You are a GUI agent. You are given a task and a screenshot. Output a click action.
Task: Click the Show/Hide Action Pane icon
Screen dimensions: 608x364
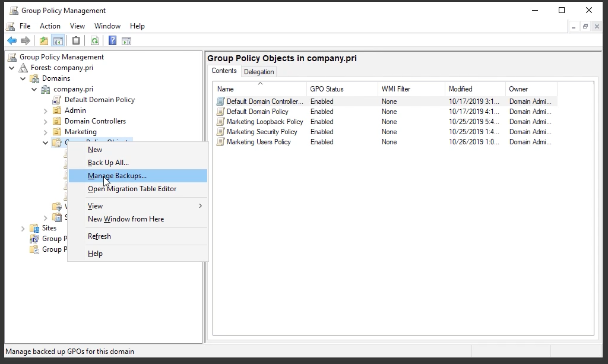(x=126, y=41)
